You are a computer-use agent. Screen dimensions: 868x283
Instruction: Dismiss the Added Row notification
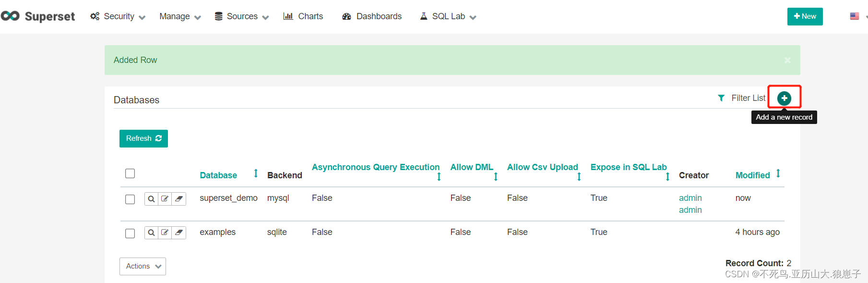click(787, 60)
